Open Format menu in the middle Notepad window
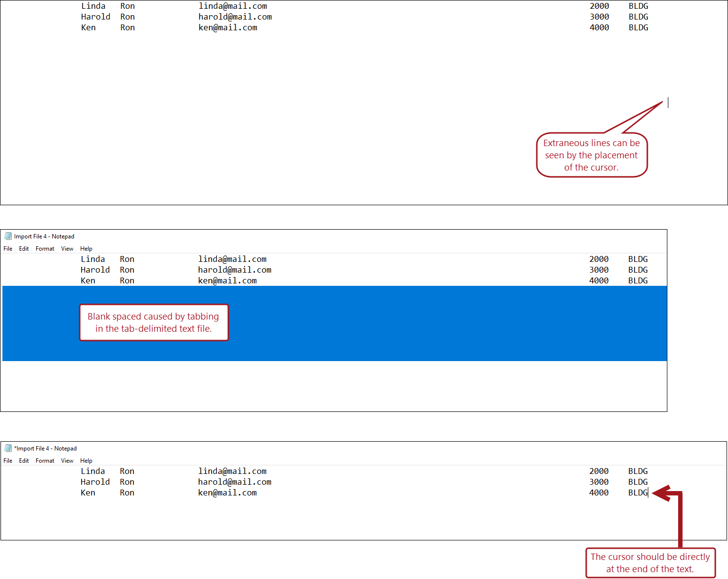The height and width of the screenshot is (579, 728). pyautogui.click(x=45, y=249)
